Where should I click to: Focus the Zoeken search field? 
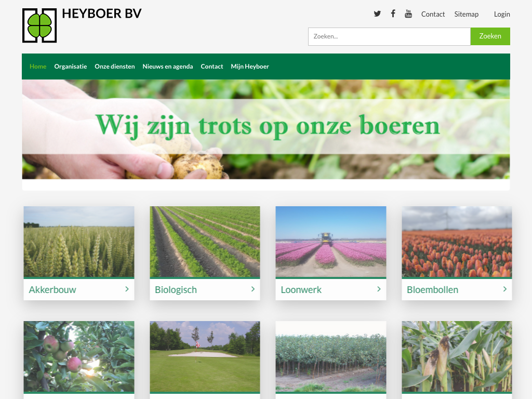389,36
